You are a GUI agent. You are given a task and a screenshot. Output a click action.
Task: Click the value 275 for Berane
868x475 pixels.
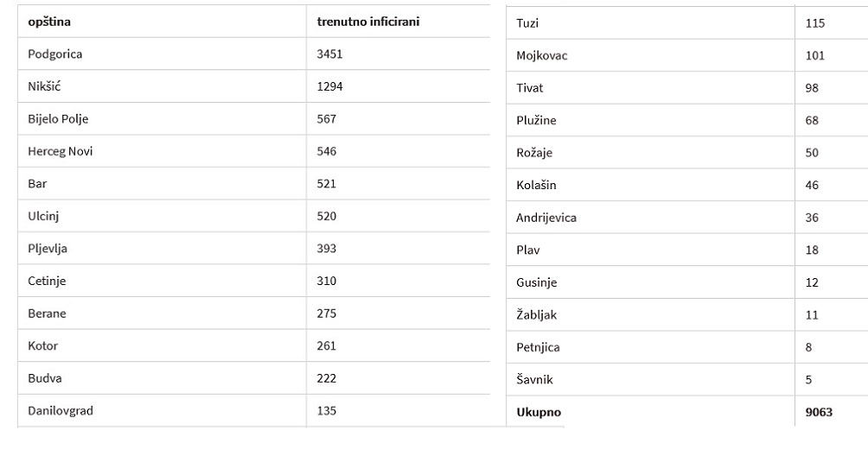(x=326, y=313)
